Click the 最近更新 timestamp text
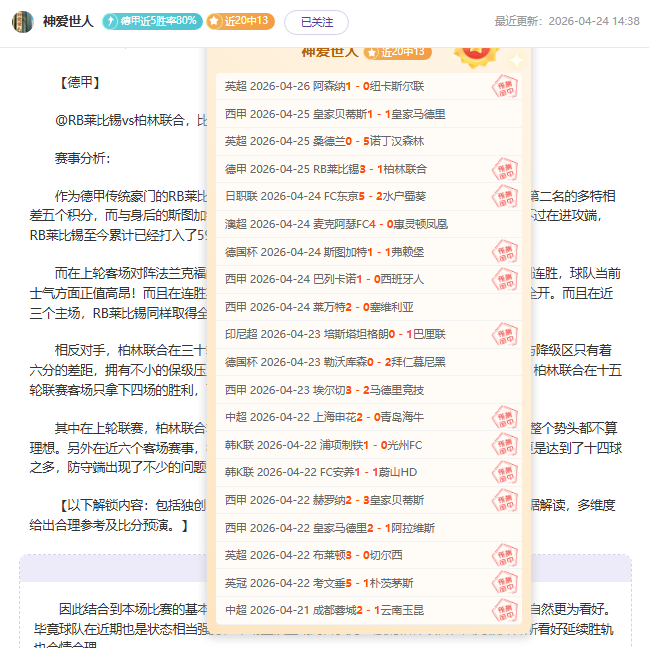This screenshot has width=649, height=648. click(567, 21)
